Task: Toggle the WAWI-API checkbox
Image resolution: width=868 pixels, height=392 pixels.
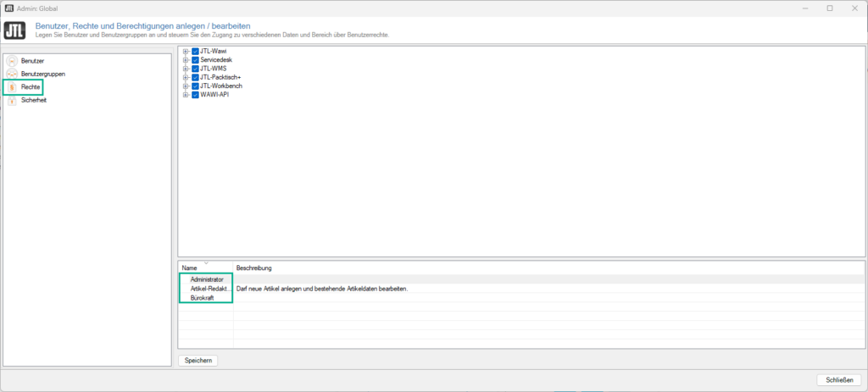Action: tap(196, 95)
